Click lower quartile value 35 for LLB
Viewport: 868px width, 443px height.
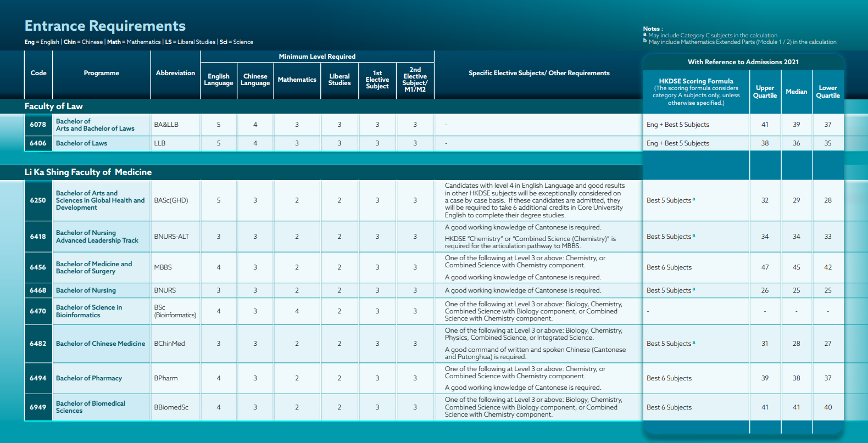pos(828,143)
